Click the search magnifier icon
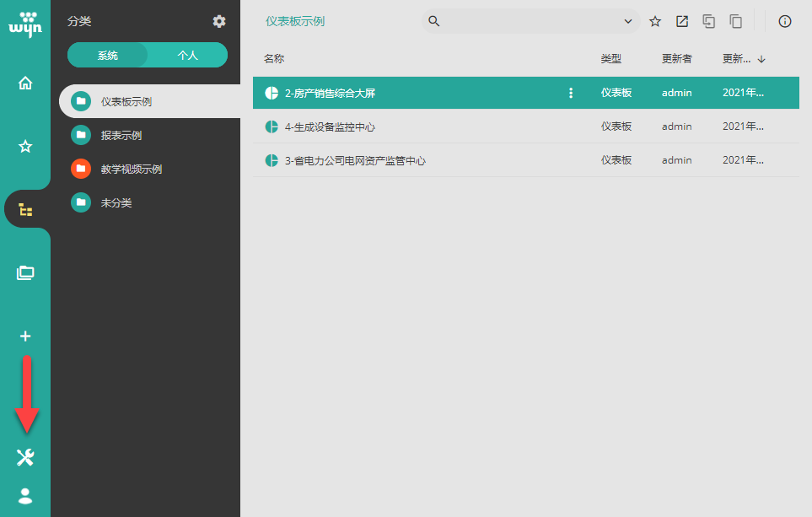This screenshot has height=517, width=812. [x=434, y=21]
